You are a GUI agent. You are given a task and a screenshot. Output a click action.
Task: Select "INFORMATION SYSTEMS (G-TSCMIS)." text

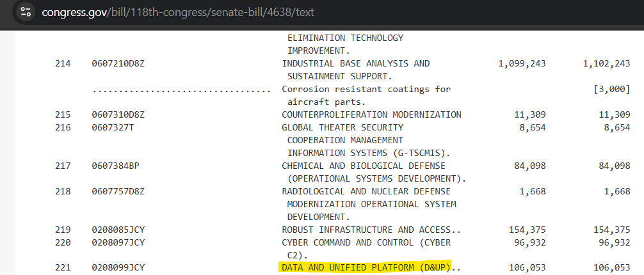(369, 153)
